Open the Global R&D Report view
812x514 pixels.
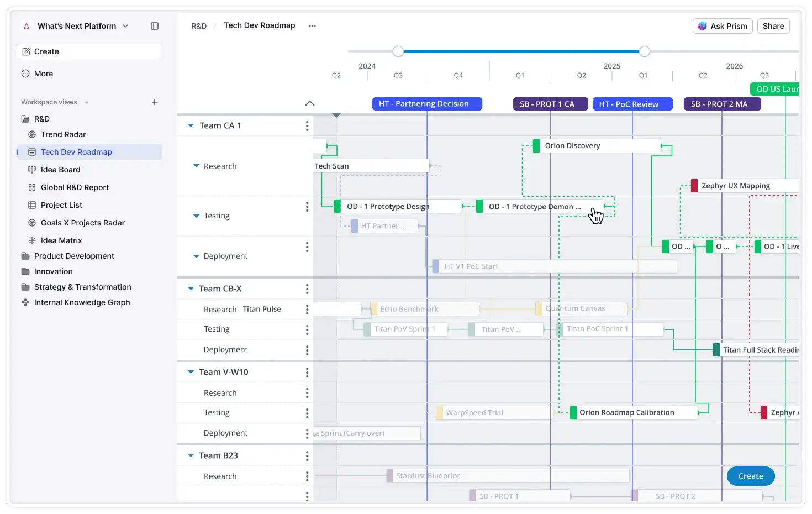tap(75, 187)
